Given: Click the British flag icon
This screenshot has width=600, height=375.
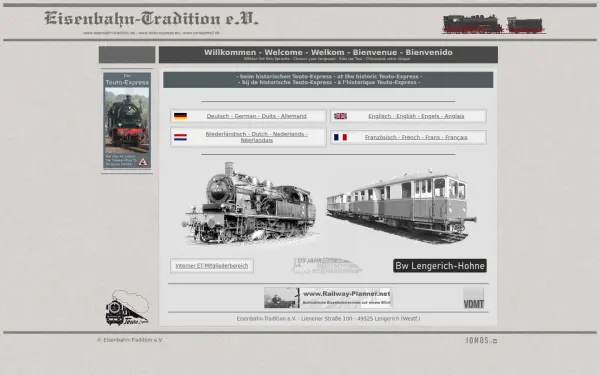Looking at the screenshot, I should tap(340, 116).
